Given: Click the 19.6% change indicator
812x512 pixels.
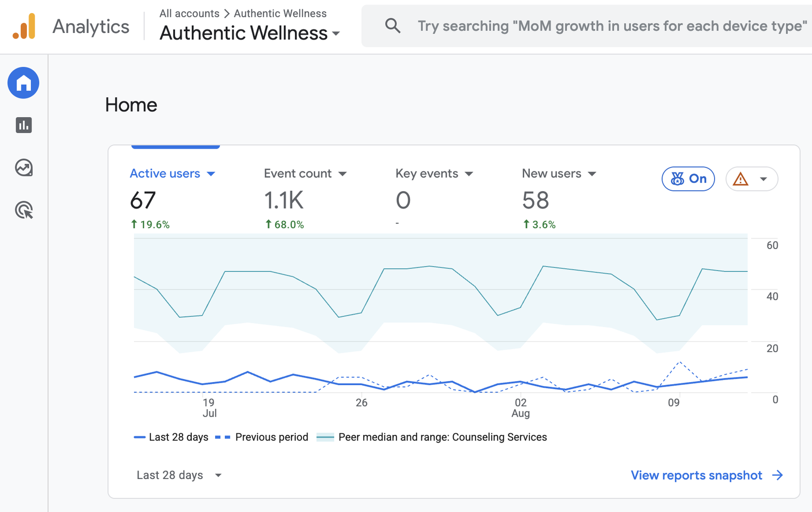Looking at the screenshot, I should pos(150,225).
